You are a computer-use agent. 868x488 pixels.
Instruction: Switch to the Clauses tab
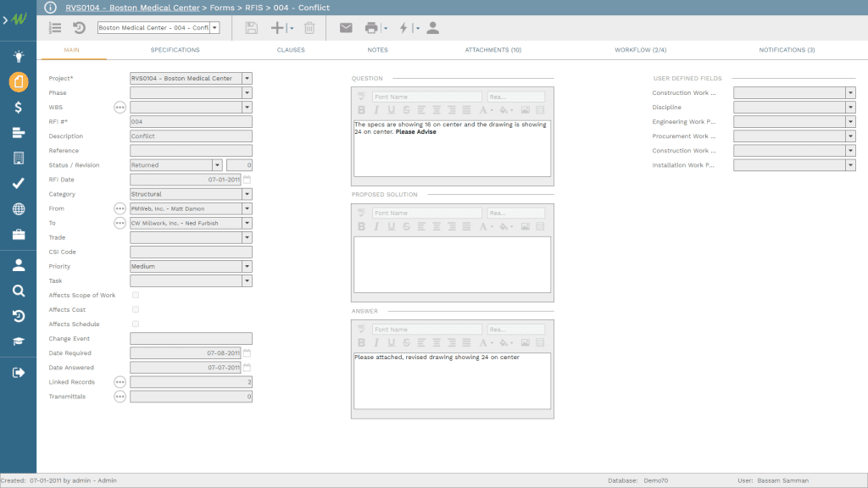291,50
